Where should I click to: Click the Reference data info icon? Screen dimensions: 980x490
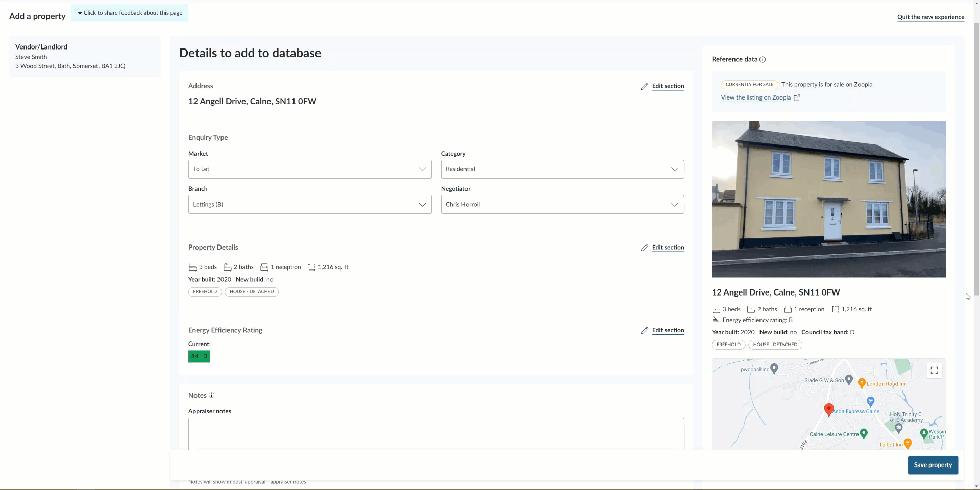point(763,60)
